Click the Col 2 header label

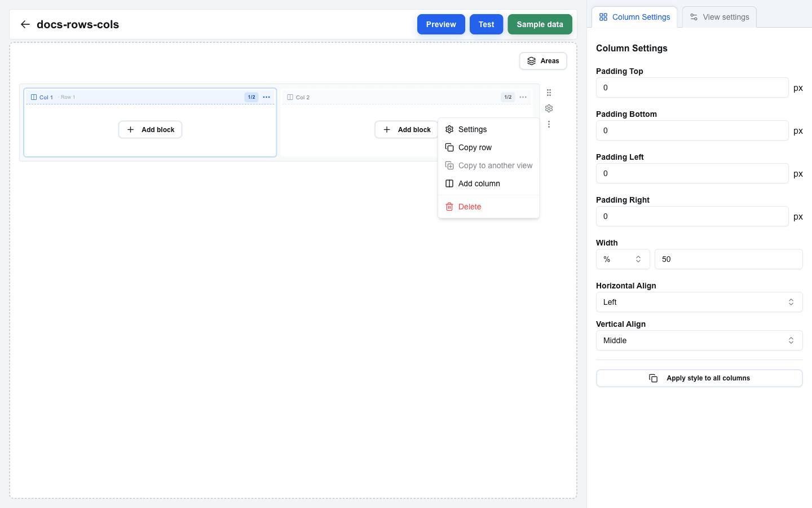[303, 97]
